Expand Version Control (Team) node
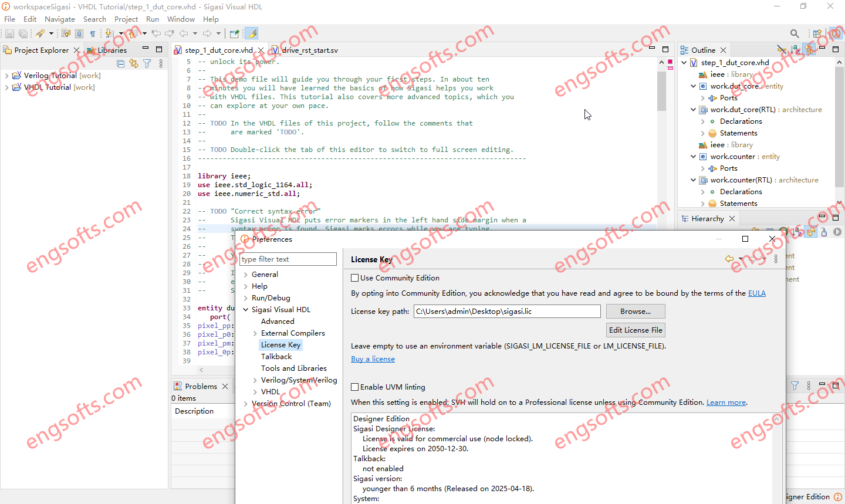 tap(246, 404)
